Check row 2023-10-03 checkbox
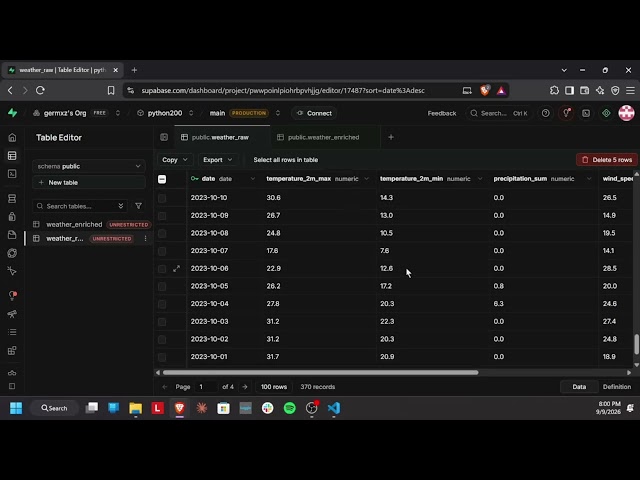Screen dimensions: 640x480 pos(162,322)
